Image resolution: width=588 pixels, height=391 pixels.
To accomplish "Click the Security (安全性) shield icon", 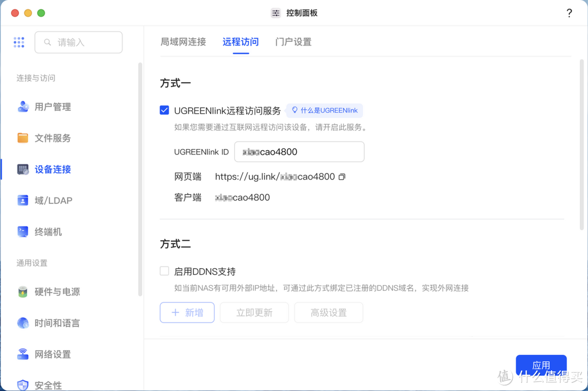I will 23,385.
